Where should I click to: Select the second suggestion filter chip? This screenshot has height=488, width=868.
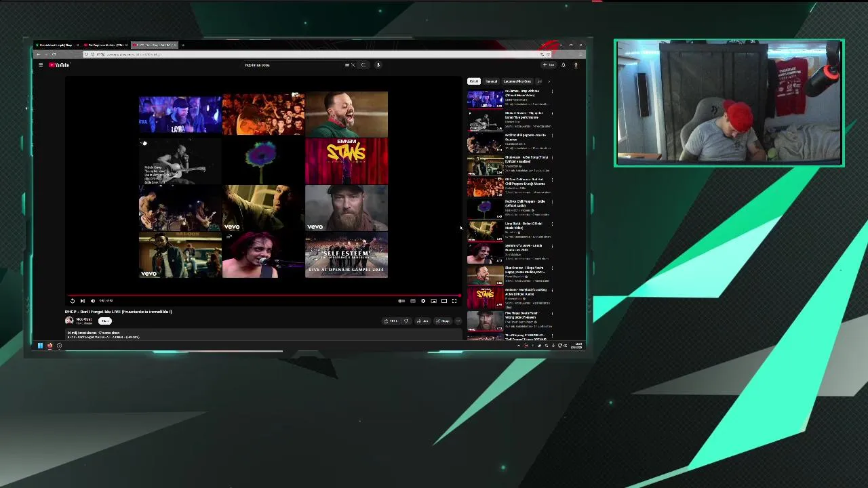point(491,81)
